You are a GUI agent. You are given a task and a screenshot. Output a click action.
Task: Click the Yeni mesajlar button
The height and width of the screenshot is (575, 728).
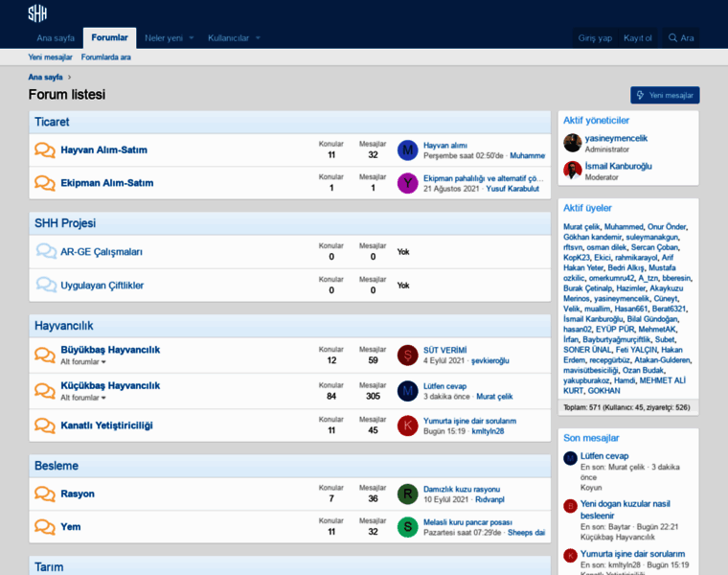click(665, 95)
